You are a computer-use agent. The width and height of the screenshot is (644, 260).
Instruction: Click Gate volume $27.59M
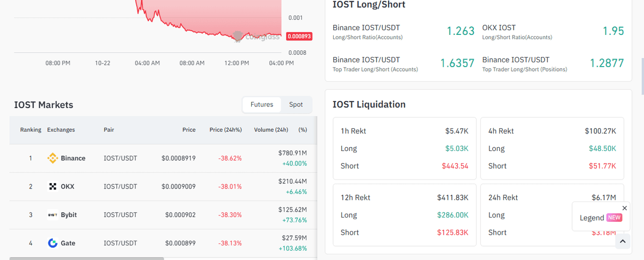click(x=295, y=237)
